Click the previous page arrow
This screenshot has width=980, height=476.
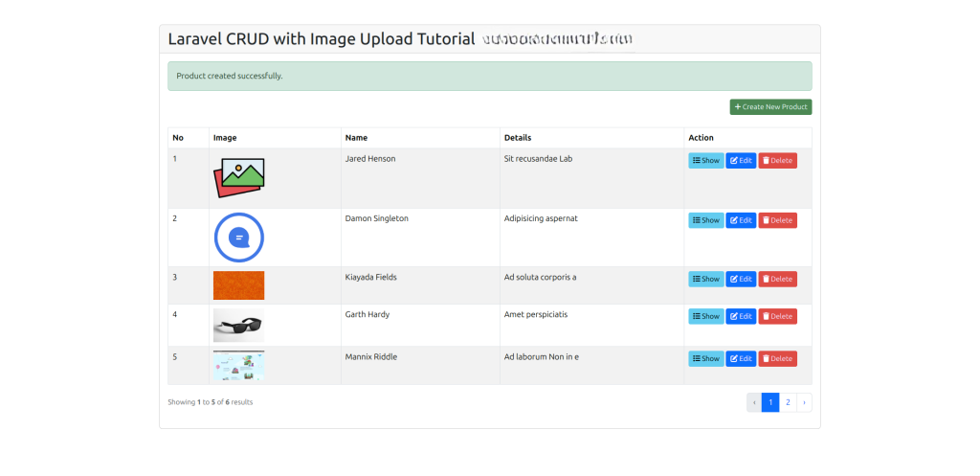coord(754,402)
